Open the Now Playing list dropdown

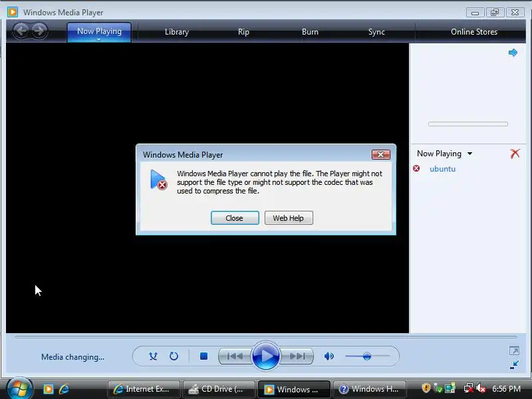(469, 154)
